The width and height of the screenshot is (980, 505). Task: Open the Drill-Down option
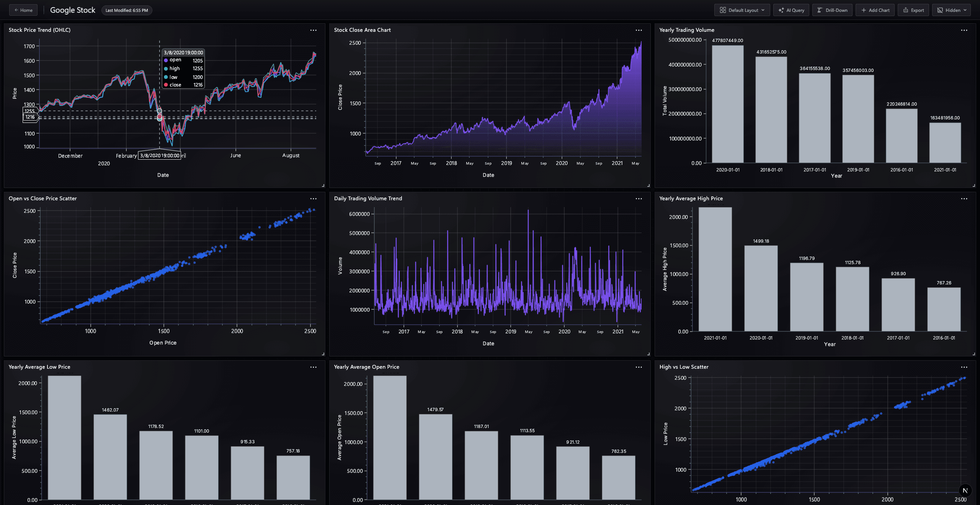(832, 10)
